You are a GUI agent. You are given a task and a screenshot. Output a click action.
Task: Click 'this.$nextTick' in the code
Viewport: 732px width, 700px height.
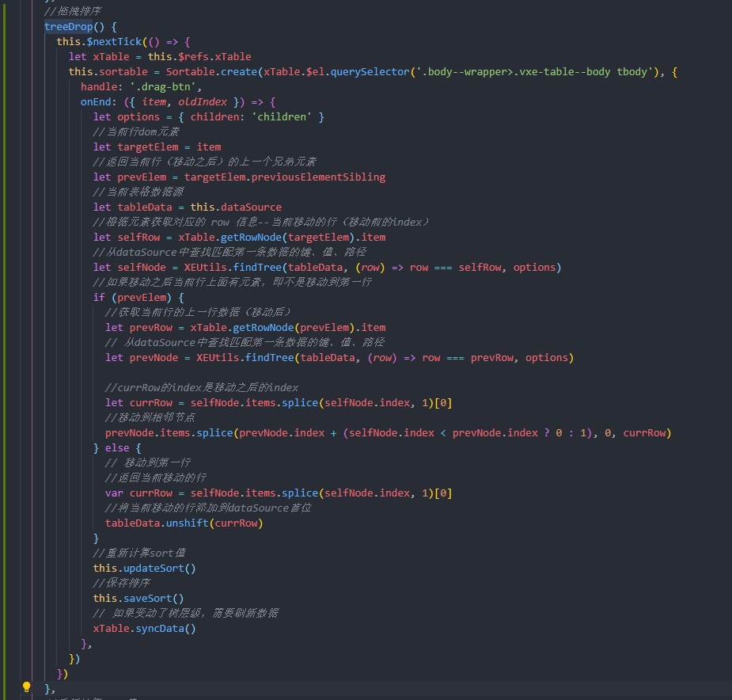tap(99, 42)
